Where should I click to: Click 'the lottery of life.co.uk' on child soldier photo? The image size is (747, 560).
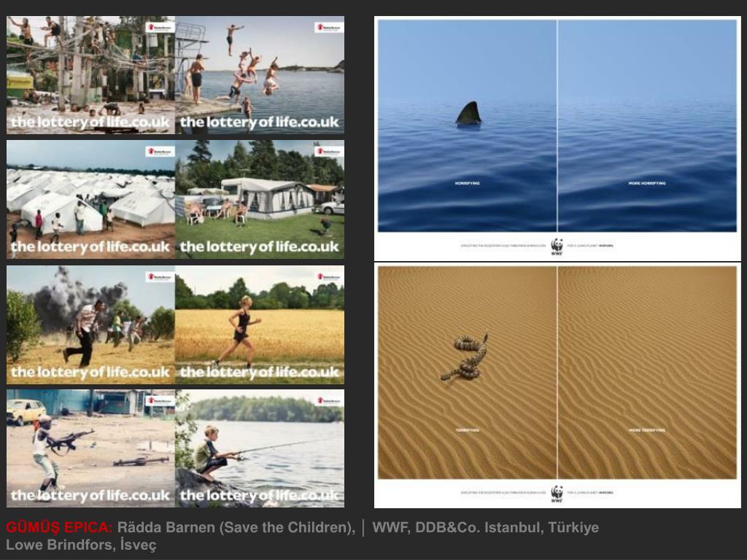(x=90, y=496)
